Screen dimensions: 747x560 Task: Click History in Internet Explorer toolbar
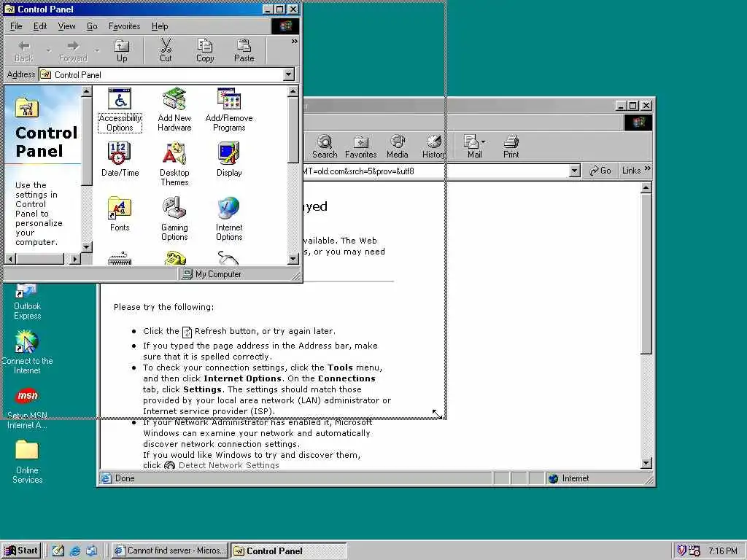tap(433, 147)
